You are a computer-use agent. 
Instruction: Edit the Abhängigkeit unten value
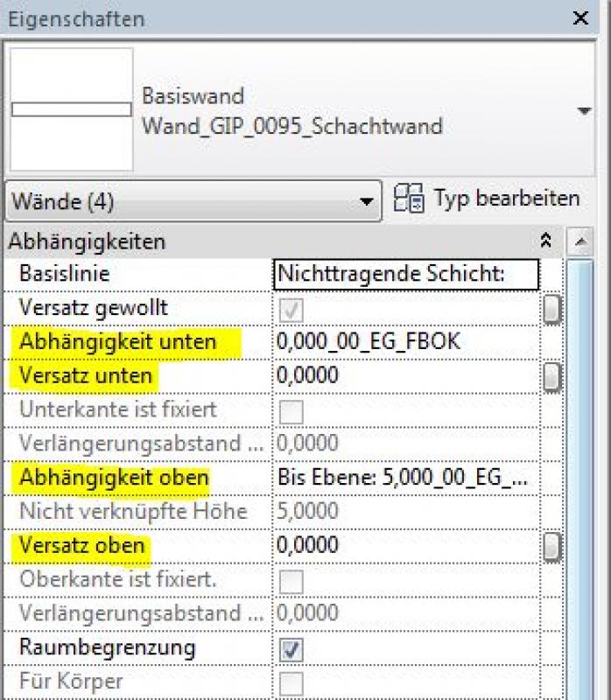(x=406, y=342)
